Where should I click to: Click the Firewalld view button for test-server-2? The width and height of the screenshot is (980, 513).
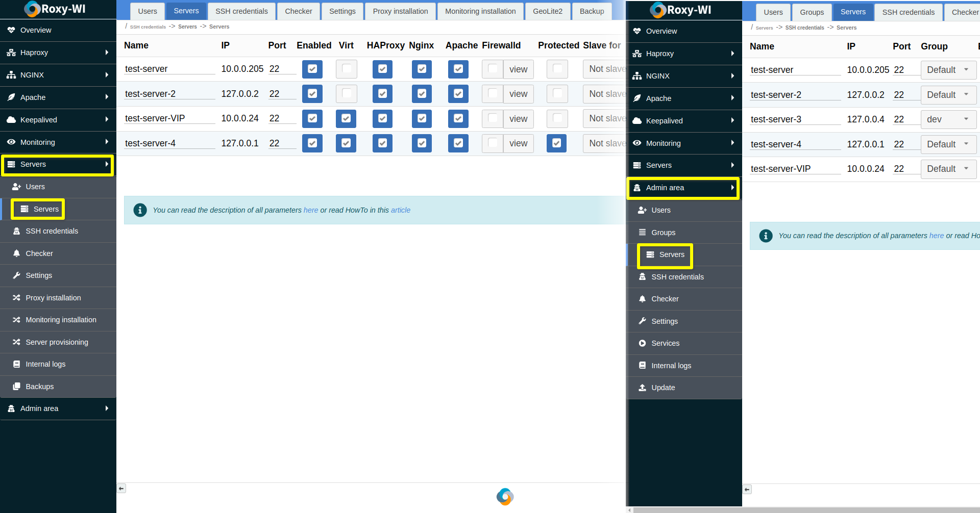tap(518, 94)
